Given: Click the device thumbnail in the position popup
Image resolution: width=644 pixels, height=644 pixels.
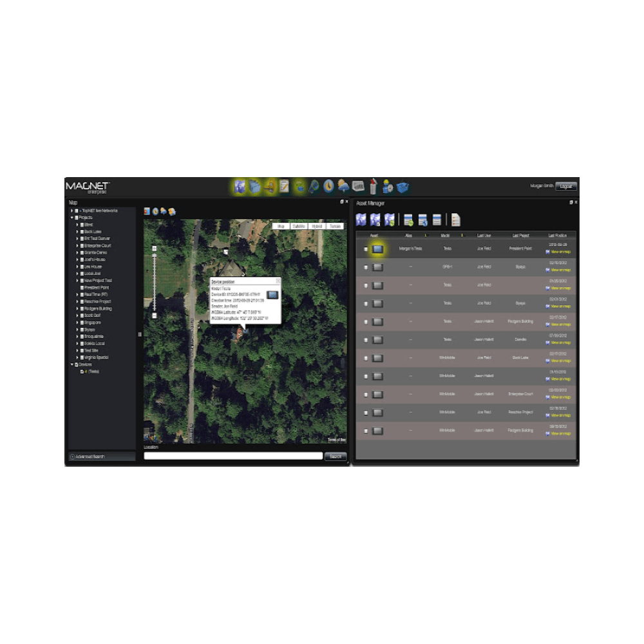Looking at the screenshot, I should (272, 295).
